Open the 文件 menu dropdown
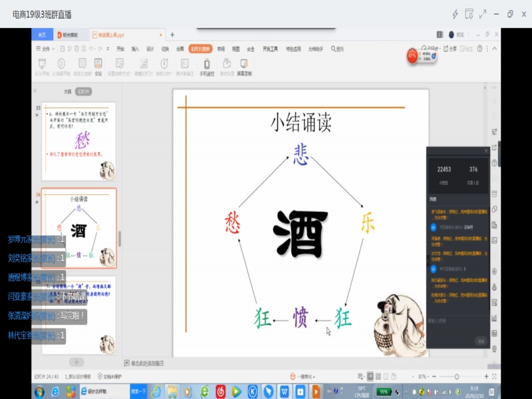This screenshot has width=532, height=399. click(x=45, y=49)
